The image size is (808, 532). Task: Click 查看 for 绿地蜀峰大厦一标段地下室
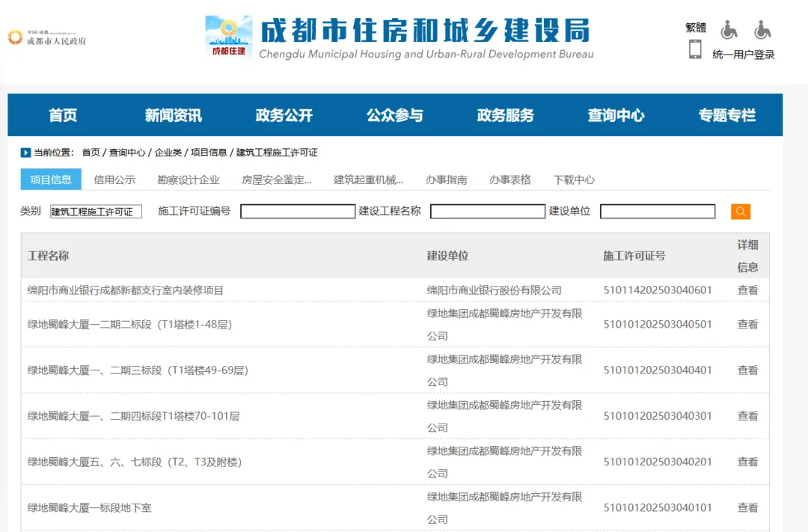coord(747,508)
